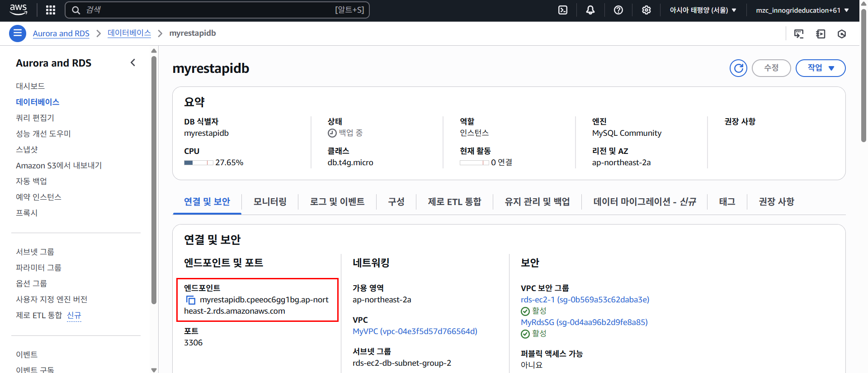Select the port value 3306
The width and height of the screenshot is (868, 373).
[193, 343]
